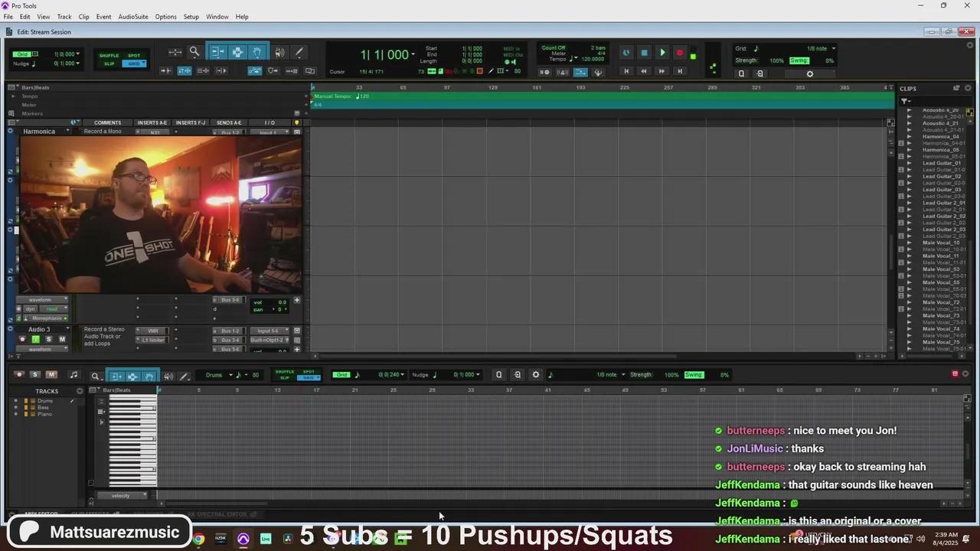
Task: Click the Stop button in transport
Action: (644, 53)
